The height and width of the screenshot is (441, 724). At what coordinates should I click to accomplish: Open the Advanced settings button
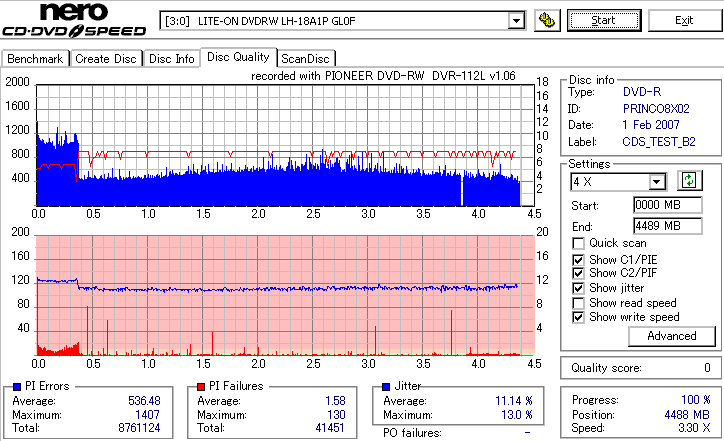[672, 336]
